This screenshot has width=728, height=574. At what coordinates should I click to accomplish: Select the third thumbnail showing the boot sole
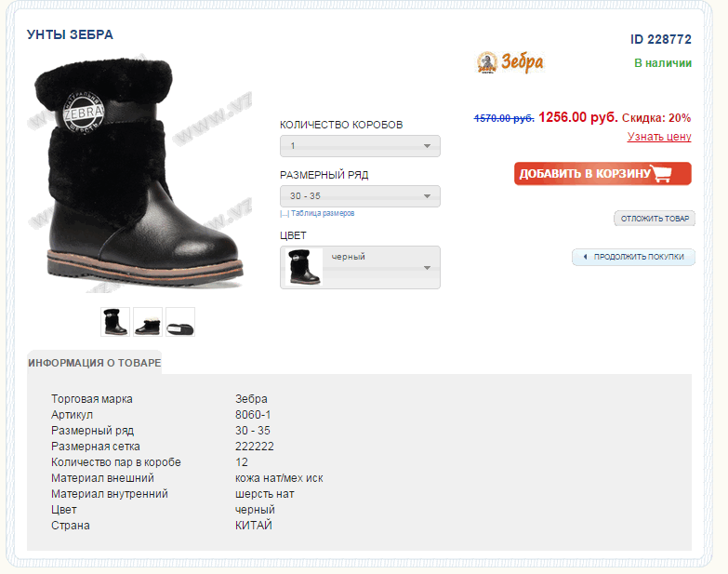(180, 321)
